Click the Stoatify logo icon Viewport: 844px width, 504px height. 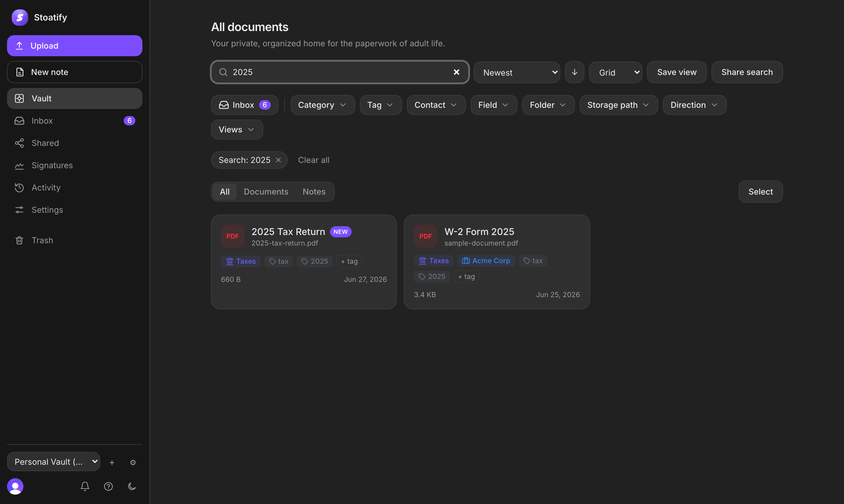(20, 17)
